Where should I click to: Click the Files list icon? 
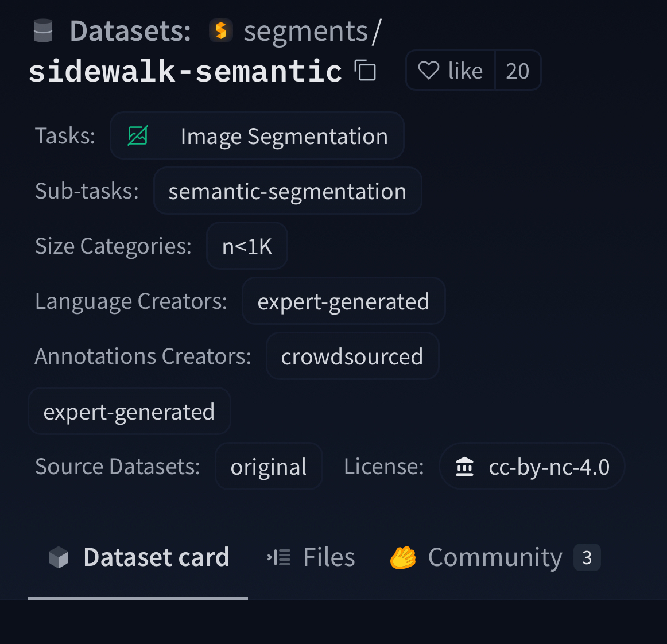click(x=279, y=557)
